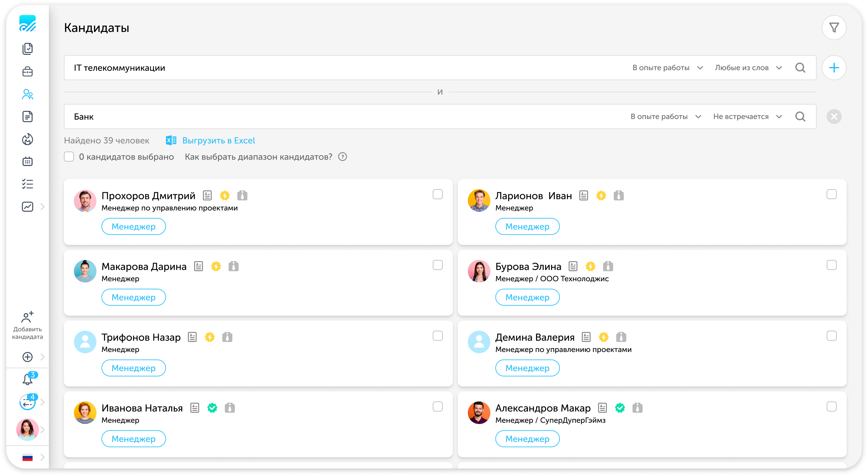Select checkbox for Иванова Наталья
Viewport: 868px width, 476px height.
coord(438,406)
